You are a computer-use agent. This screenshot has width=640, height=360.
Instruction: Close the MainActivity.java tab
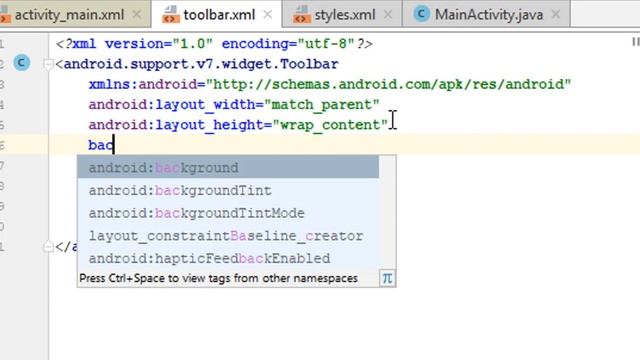click(556, 15)
